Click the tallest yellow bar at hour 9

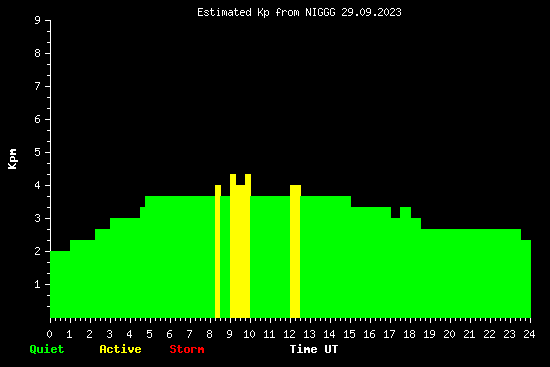click(240, 246)
